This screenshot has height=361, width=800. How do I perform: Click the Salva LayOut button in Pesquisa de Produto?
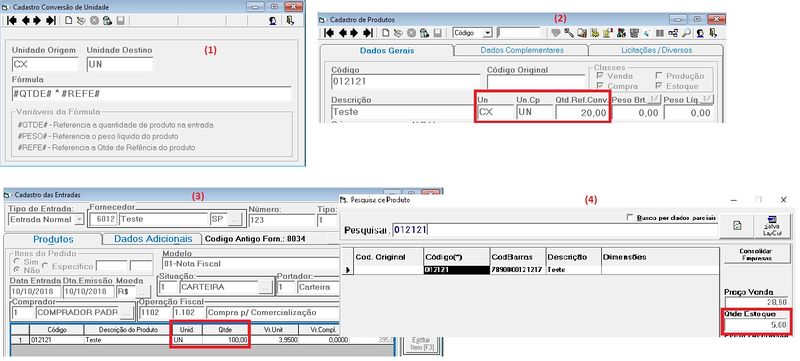pyautogui.click(x=772, y=226)
